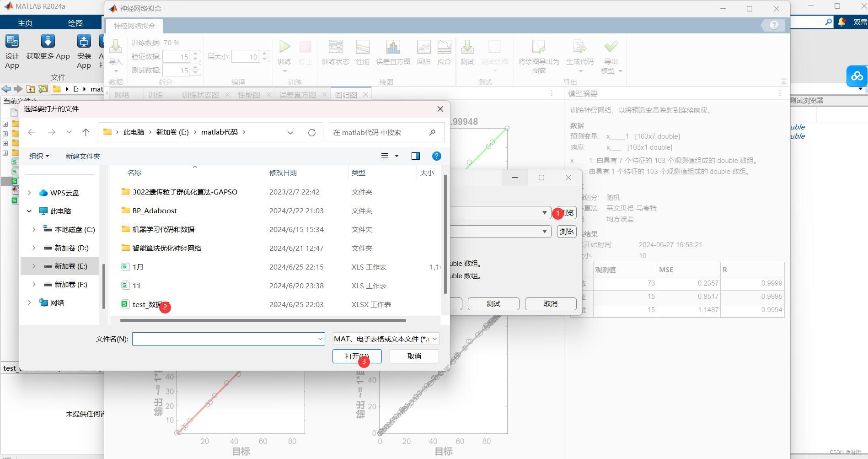The image size is (868, 459).
Task: Click the 新建文件夹 button
Action: (83, 156)
